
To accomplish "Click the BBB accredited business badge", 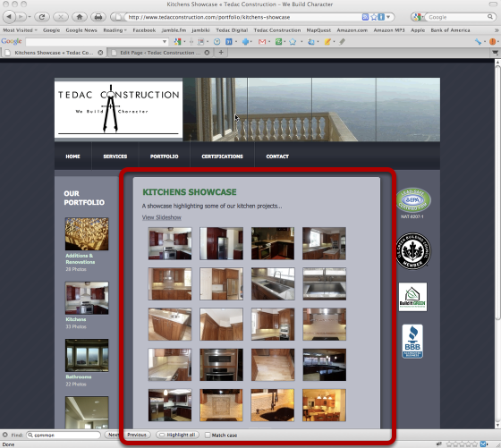I will tap(412, 342).
